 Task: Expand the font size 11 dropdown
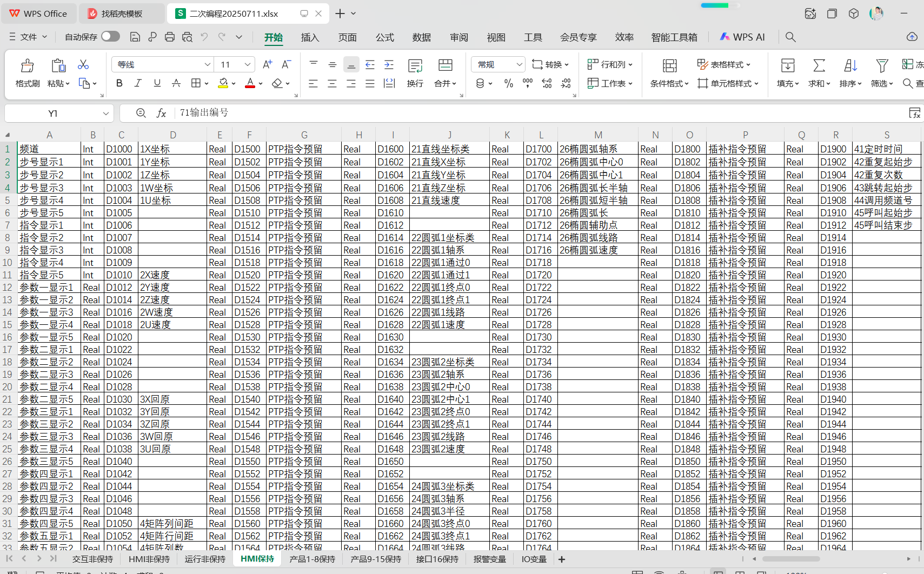tap(248, 65)
